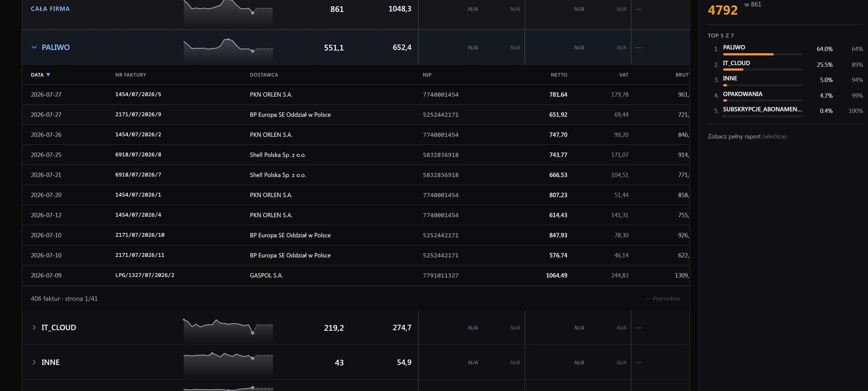Viewport: 868px width, 391px height.
Task: Select the date 2026-07-09
Action: click(46, 276)
